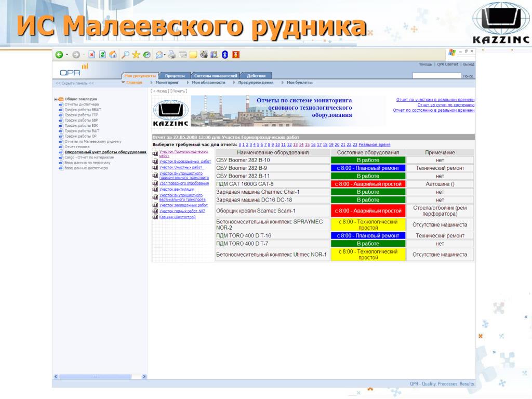Select the Мои буклеты submenu item
The width and height of the screenshot is (532, 399).
tap(299, 83)
